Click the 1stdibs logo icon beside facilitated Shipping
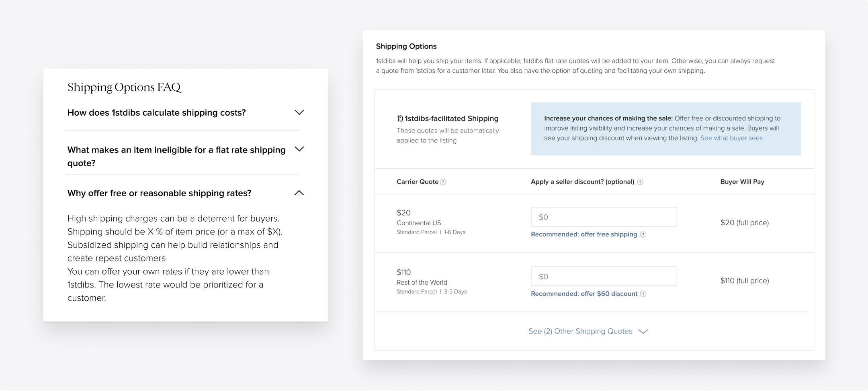Viewport: 868px width, 391px height. pos(400,118)
